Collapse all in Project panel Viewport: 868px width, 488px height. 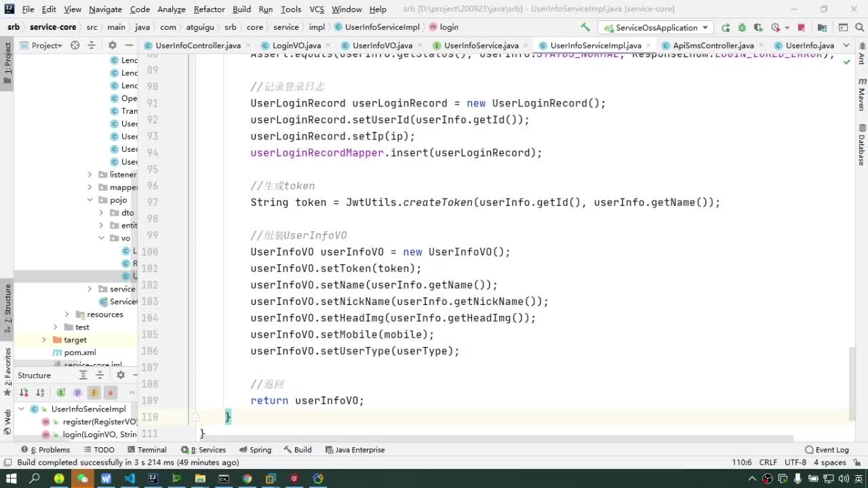tap(92, 45)
